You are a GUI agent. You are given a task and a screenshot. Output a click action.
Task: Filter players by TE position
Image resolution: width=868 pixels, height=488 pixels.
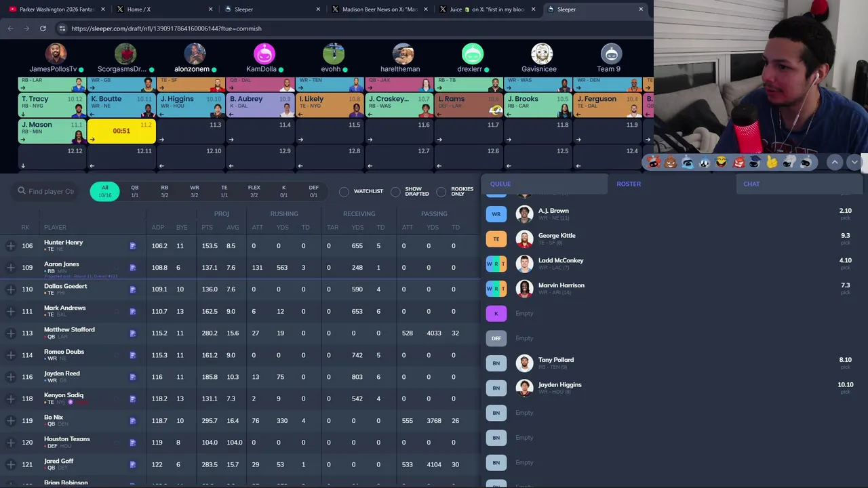(x=224, y=191)
